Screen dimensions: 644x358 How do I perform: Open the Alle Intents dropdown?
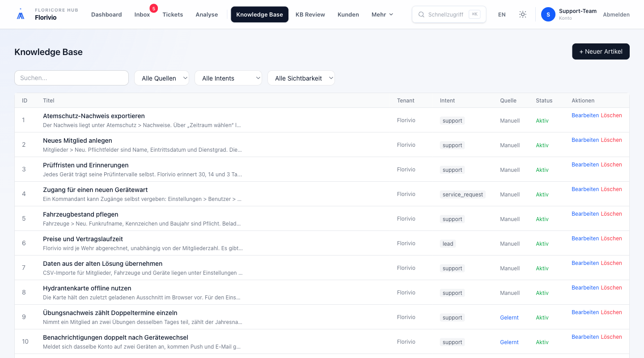(228, 78)
